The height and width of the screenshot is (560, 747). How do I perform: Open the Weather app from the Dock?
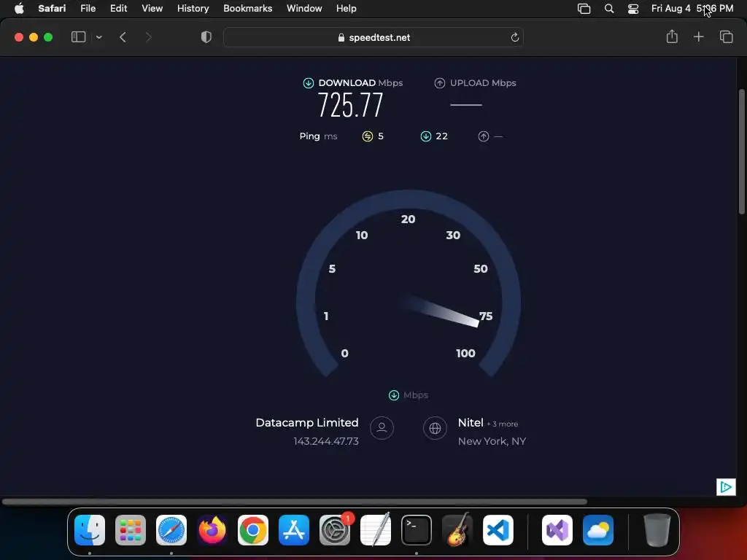click(598, 530)
